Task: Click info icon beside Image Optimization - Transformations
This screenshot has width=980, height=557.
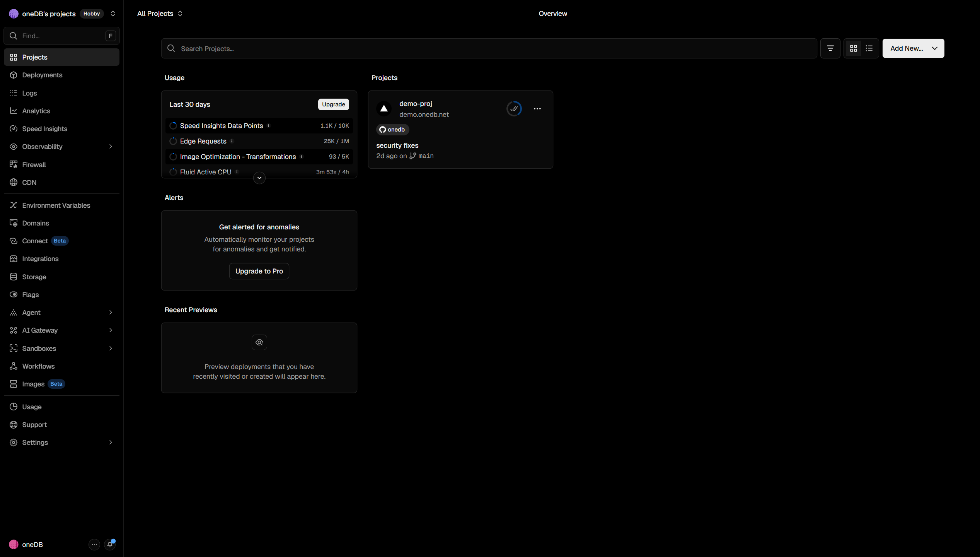Action: pos(302,156)
